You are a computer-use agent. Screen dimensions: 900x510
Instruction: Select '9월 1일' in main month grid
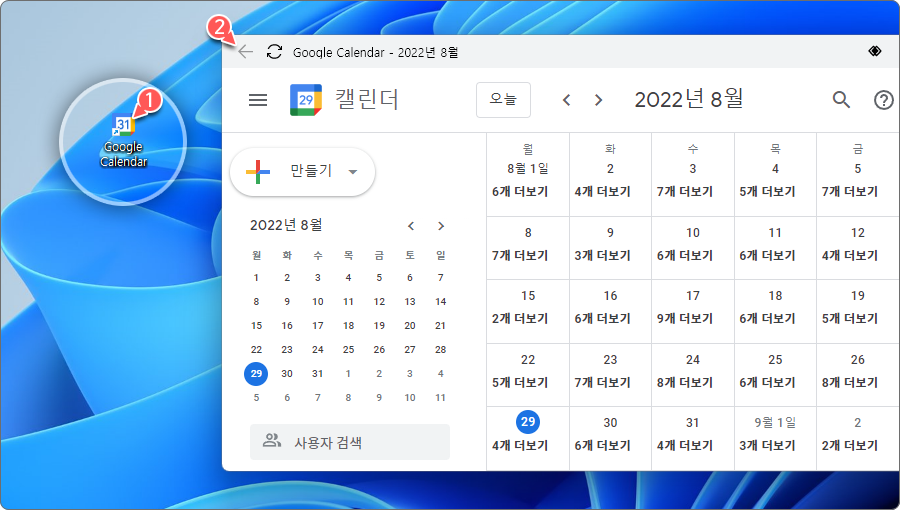[x=775, y=422]
